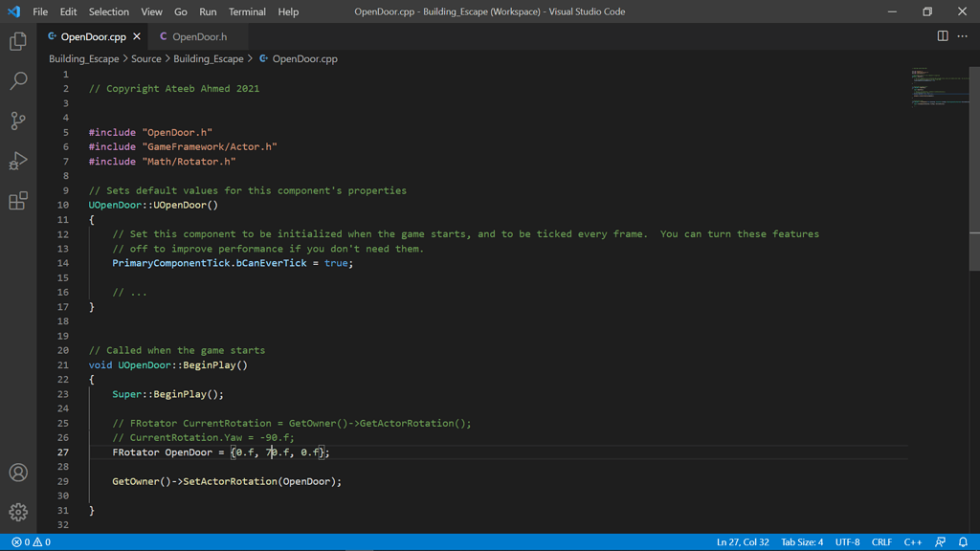Click Ln 27, Col 32 to go to line
Image resolution: width=980 pixels, height=551 pixels.
coord(743,541)
